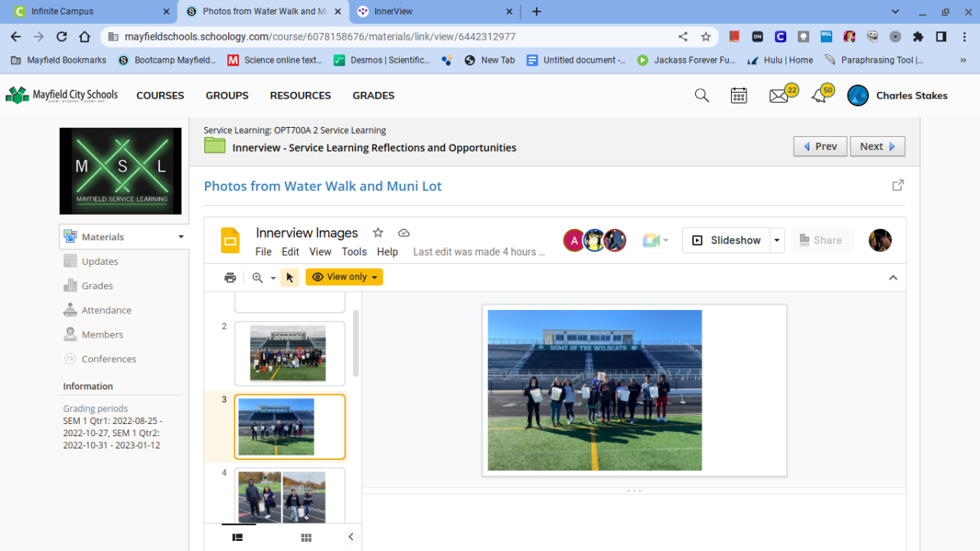Click the share page icon in address bar
The width and height of the screenshot is (980, 551).
[683, 36]
